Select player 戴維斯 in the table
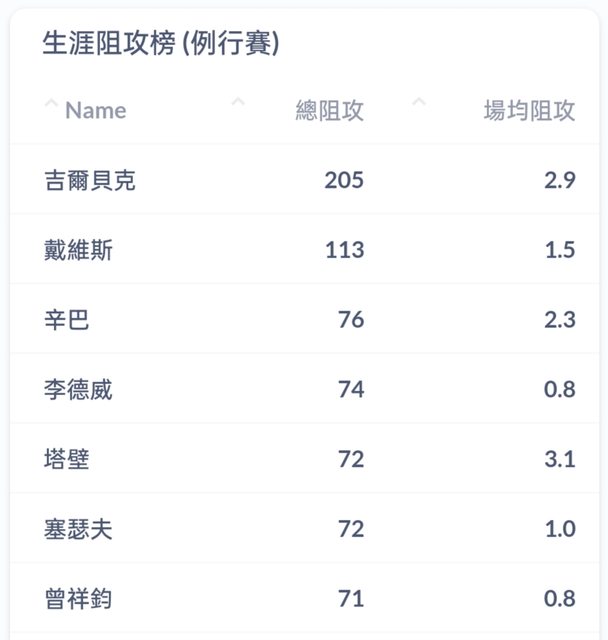The width and height of the screenshot is (608, 640). point(79,250)
